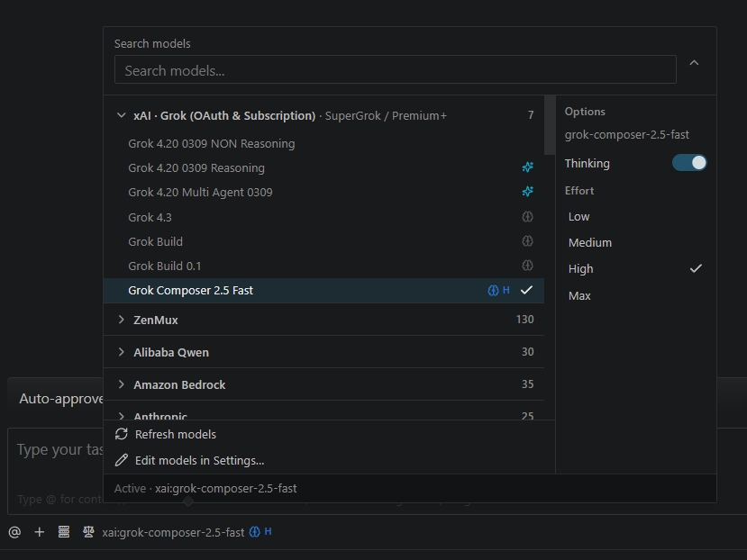Click Edit models in Settings link

pos(199,460)
